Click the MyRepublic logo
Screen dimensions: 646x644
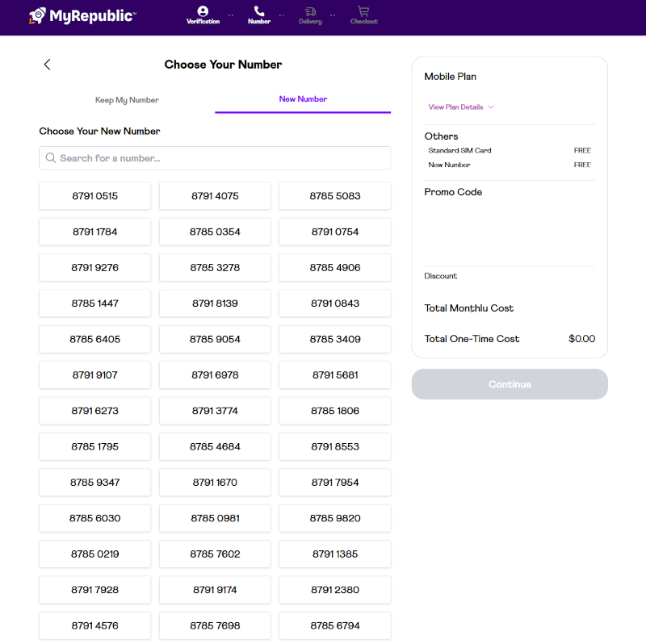point(82,16)
